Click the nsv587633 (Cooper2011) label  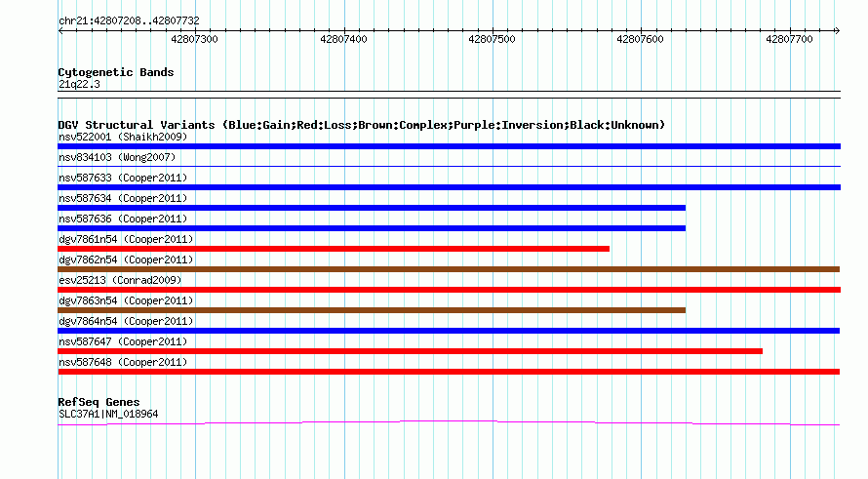(123, 178)
